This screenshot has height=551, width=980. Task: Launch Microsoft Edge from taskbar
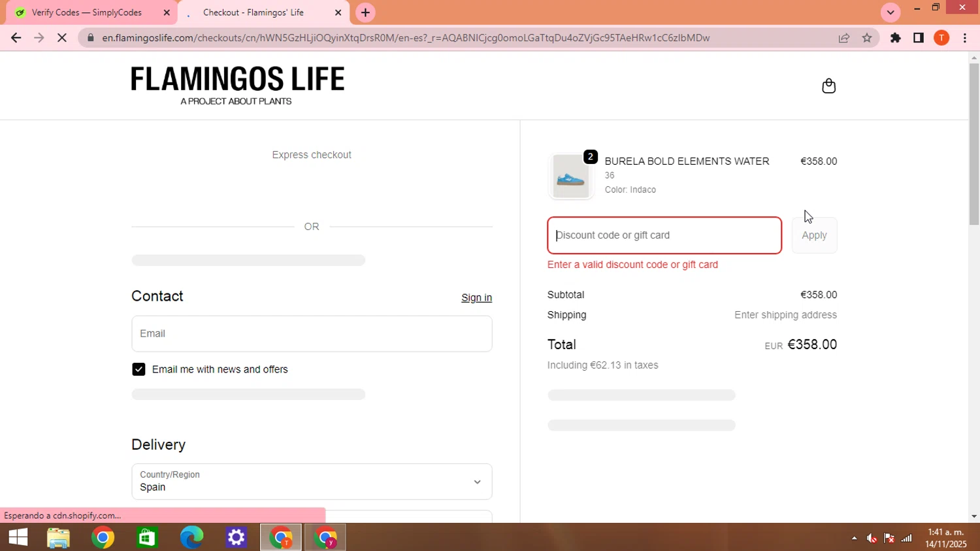point(191,537)
